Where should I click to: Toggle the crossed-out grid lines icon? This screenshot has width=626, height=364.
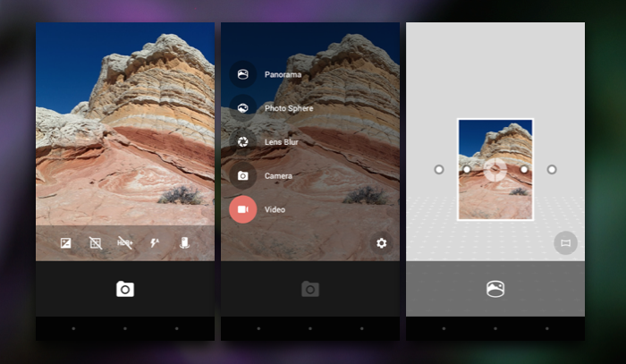coord(96,243)
